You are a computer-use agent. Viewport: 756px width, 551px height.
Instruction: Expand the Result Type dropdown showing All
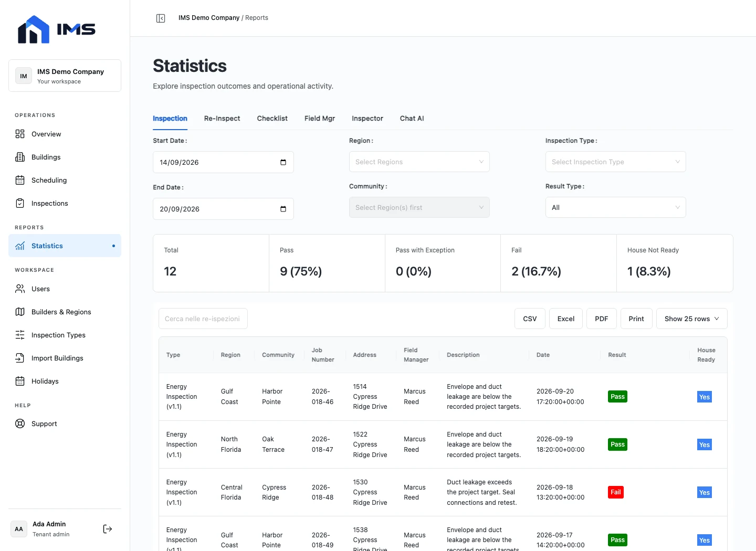click(x=616, y=207)
